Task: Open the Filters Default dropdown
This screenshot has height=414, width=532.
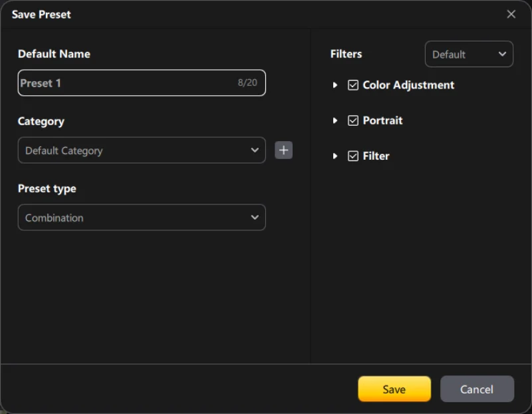Action: [x=469, y=54]
